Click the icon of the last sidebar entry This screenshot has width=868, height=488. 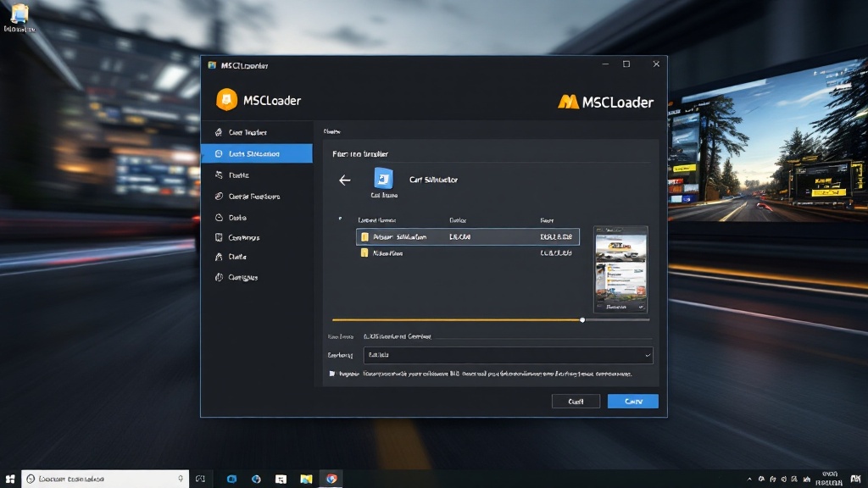219,277
